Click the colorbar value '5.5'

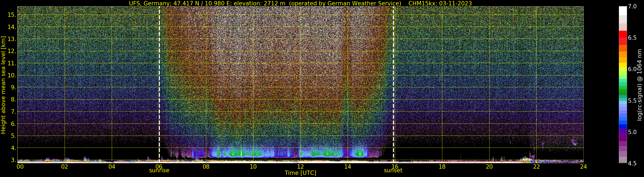point(632,101)
